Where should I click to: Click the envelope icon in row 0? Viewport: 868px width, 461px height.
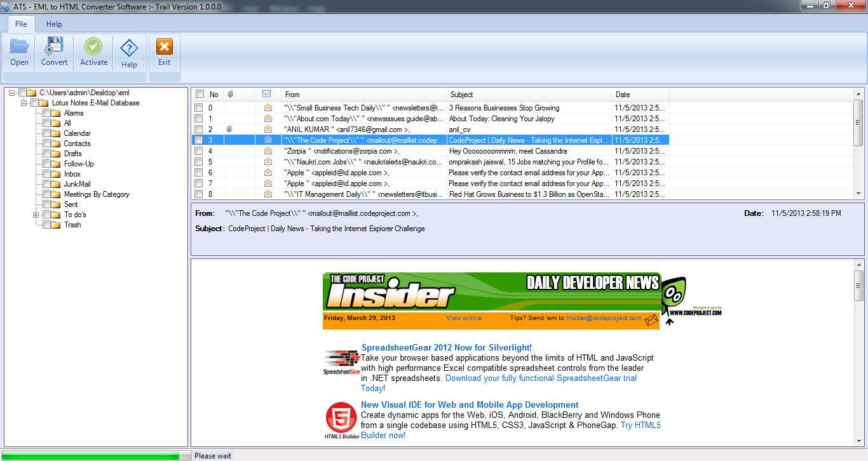click(x=268, y=108)
